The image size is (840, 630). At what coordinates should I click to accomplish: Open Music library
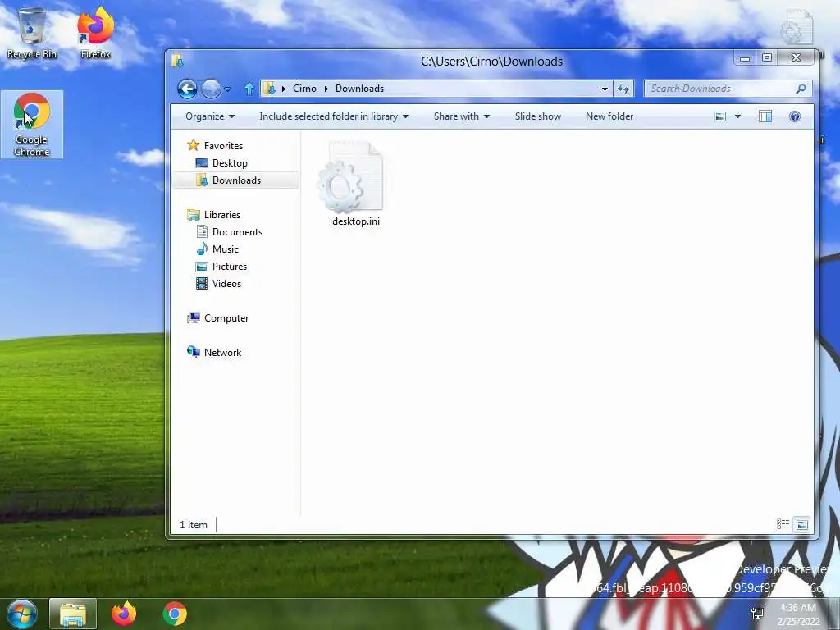[225, 249]
